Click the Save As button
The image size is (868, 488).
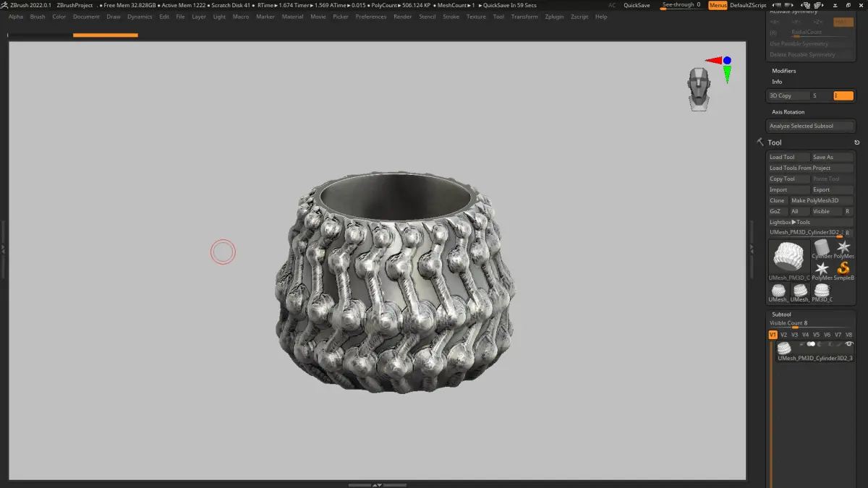[x=832, y=157]
